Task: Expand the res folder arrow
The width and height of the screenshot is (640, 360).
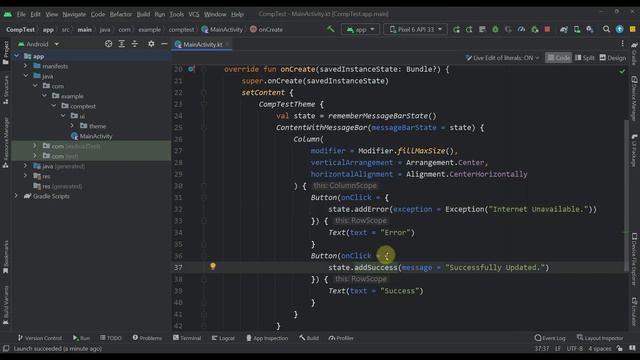Action: tap(25, 176)
